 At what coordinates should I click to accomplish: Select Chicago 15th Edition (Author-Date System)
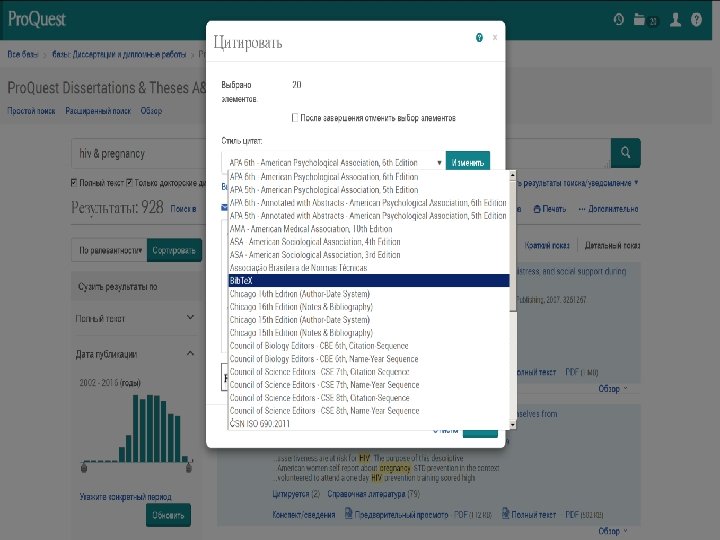369,320
